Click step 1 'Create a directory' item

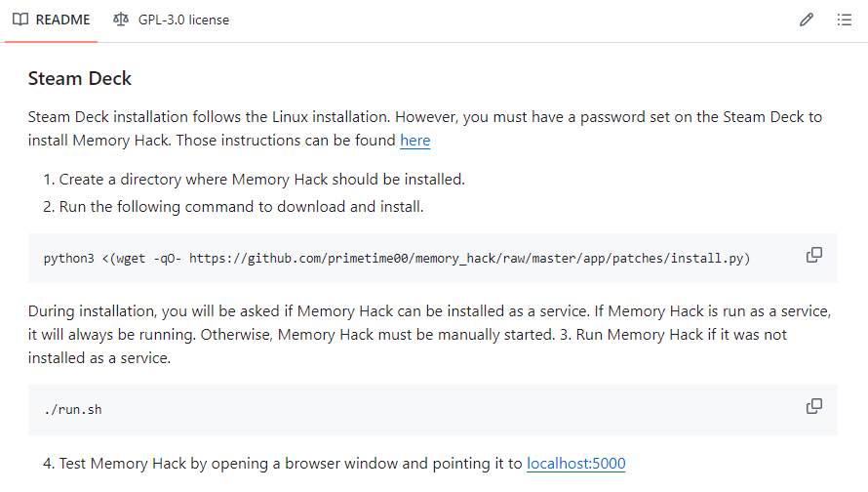point(261,180)
